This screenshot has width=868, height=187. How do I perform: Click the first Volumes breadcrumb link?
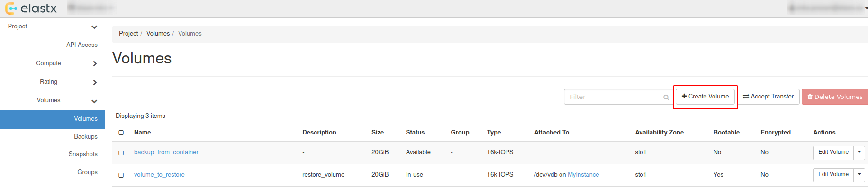click(158, 34)
